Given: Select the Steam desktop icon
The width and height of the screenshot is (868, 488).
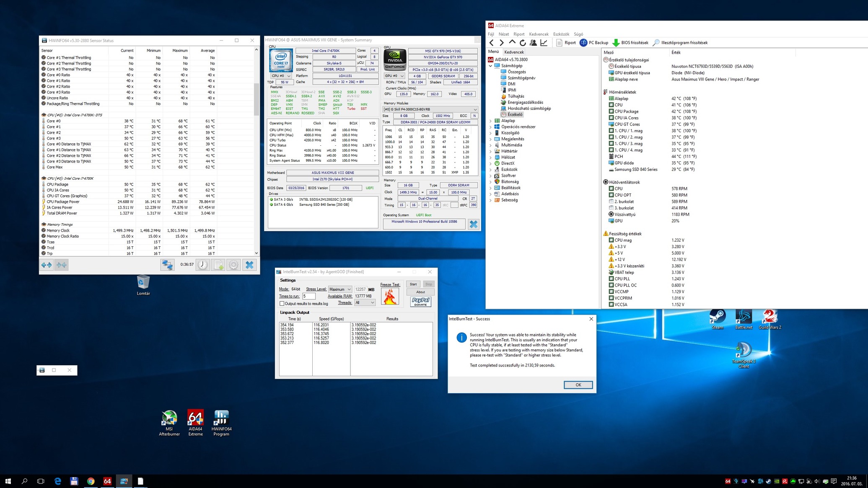Looking at the screenshot, I should point(718,320).
